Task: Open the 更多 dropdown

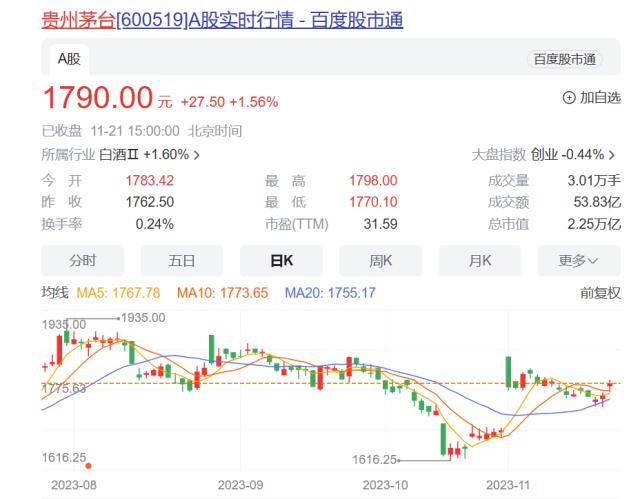Action: pyautogui.click(x=579, y=260)
